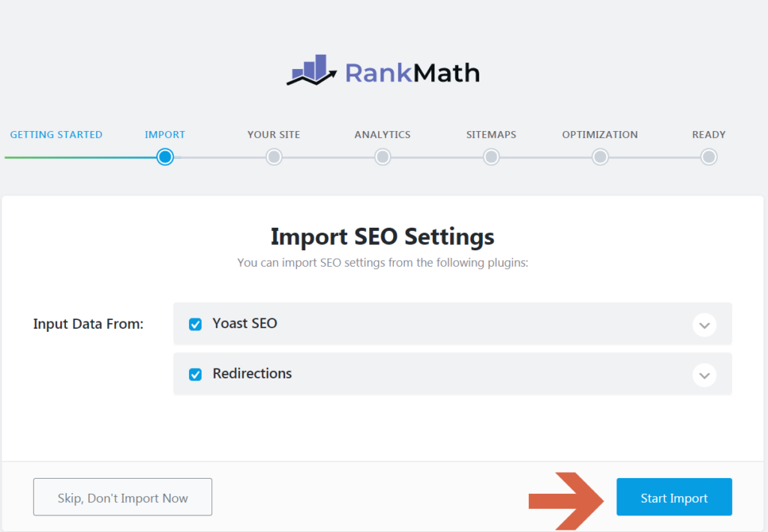
Task: Select the Sitemaps step circle
Action: [x=491, y=157]
